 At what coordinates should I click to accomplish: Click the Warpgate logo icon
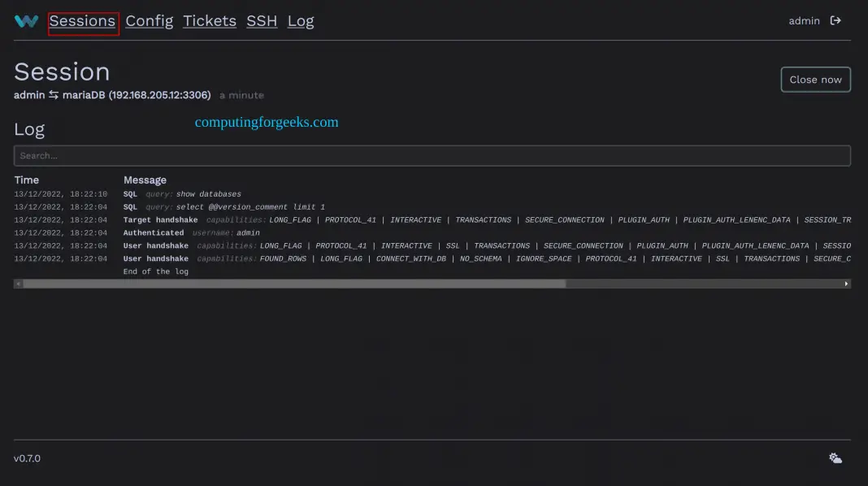[x=25, y=20]
